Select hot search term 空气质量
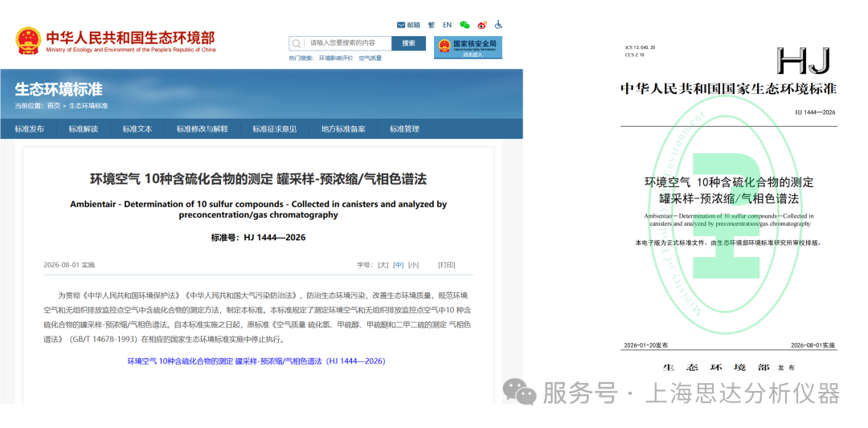Screen dimensions: 868x428 [x=371, y=58]
